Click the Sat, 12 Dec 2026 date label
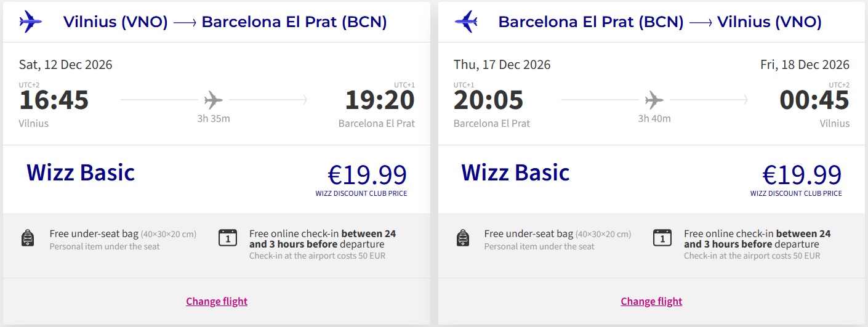The width and height of the screenshot is (868, 327). (66, 65)
